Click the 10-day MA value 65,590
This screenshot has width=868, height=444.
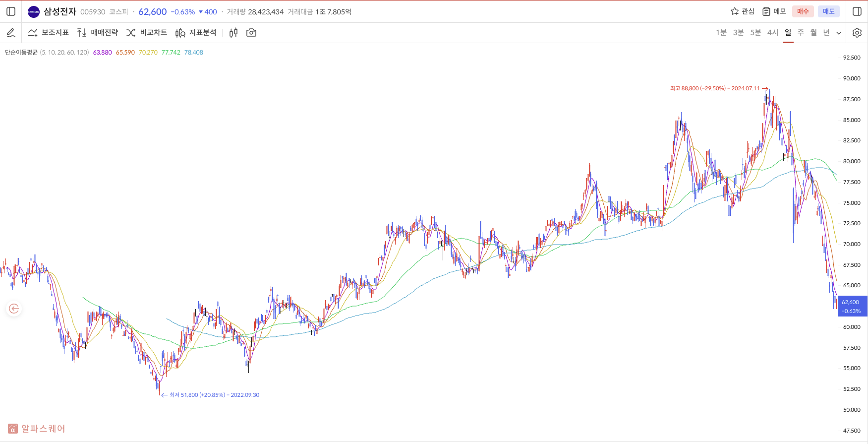click(125, 52)
